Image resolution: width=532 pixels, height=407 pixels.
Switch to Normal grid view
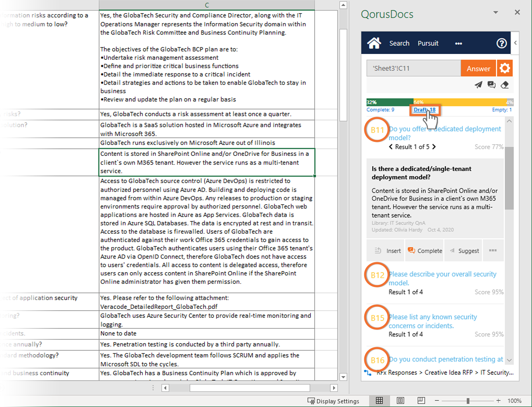pyautogui.click(x=379, y=400)
